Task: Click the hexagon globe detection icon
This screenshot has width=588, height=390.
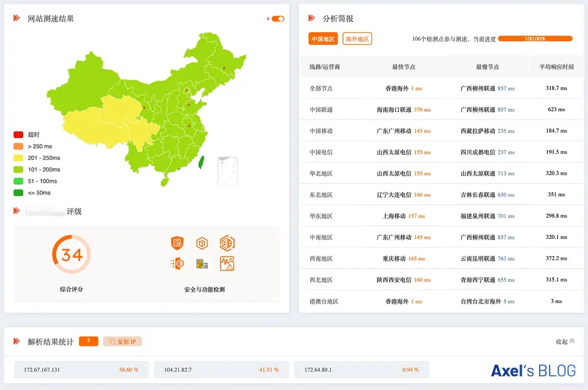Action: 227,243
